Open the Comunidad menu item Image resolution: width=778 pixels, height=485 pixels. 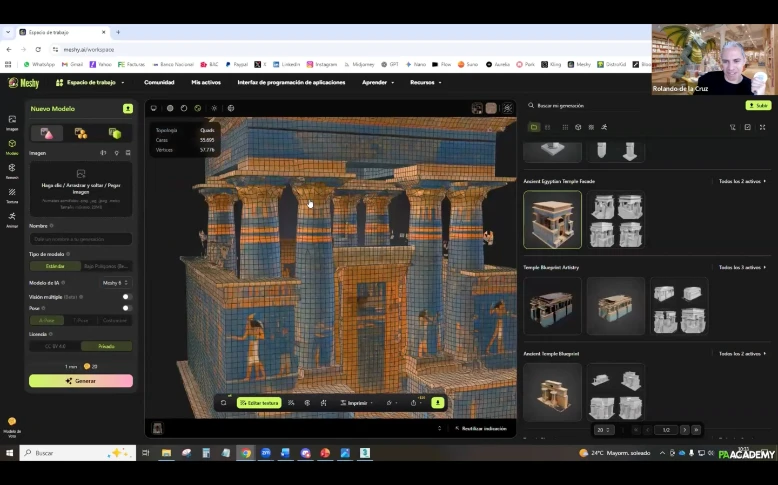pyautogui.click(x=159, y=82)
